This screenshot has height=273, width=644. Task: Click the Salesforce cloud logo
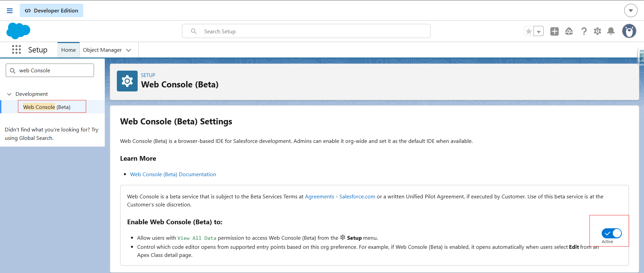18,31
